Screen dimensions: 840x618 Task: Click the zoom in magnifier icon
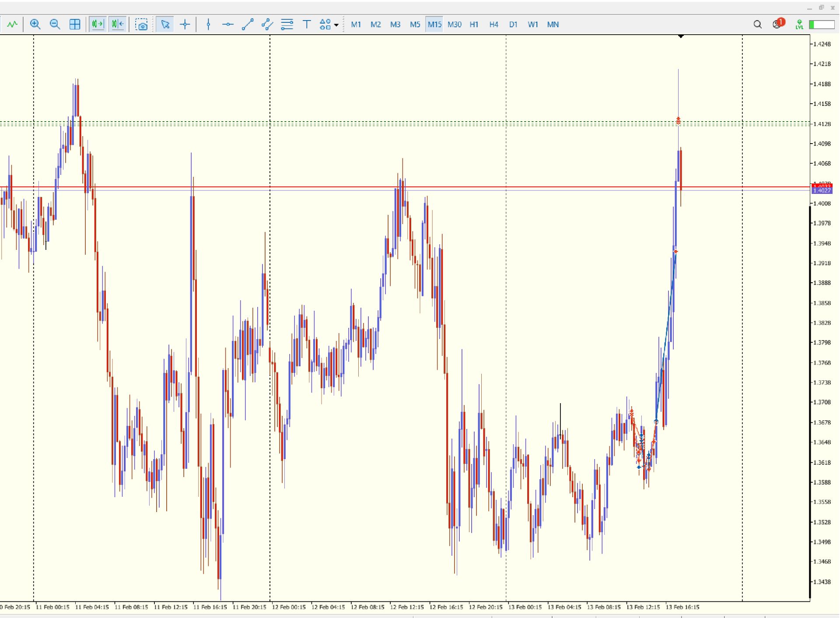pos(35,25)
